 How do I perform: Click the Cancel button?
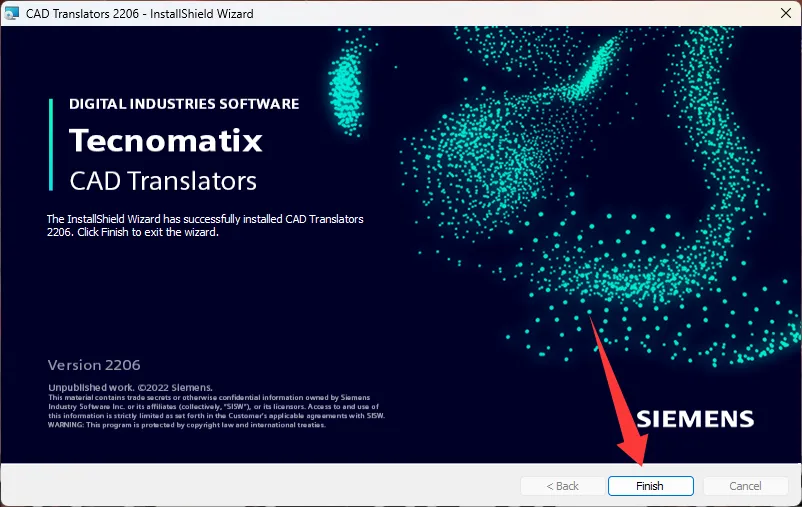[745, 486]
